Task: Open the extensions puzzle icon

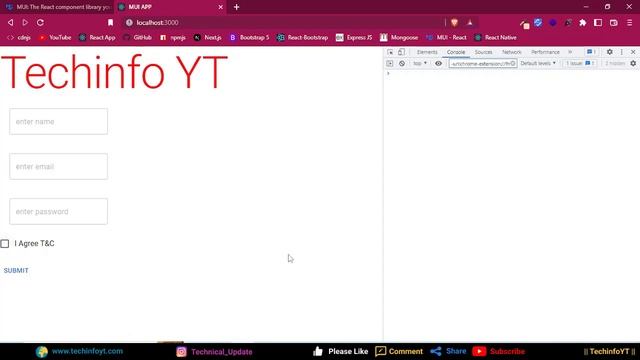Action: point(583,23)
